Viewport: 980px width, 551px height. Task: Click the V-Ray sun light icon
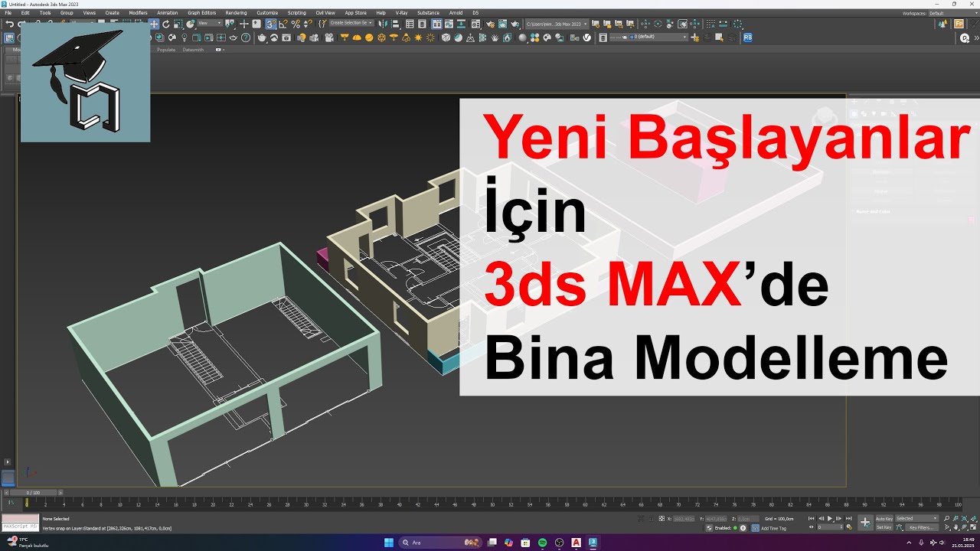tap(418, 37)
